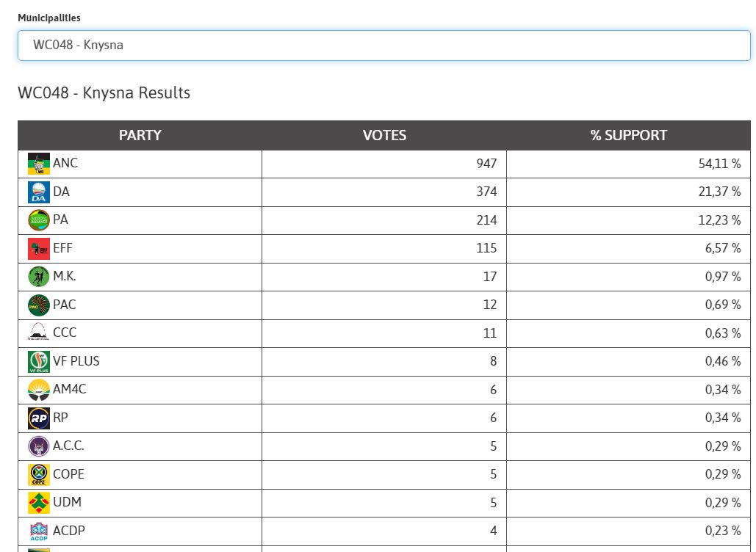This screenshot has width=756, height=552.
Task: Open the Municipalities dropdown showing WC048 - Knysna
Action: click(x=384, y=46)
